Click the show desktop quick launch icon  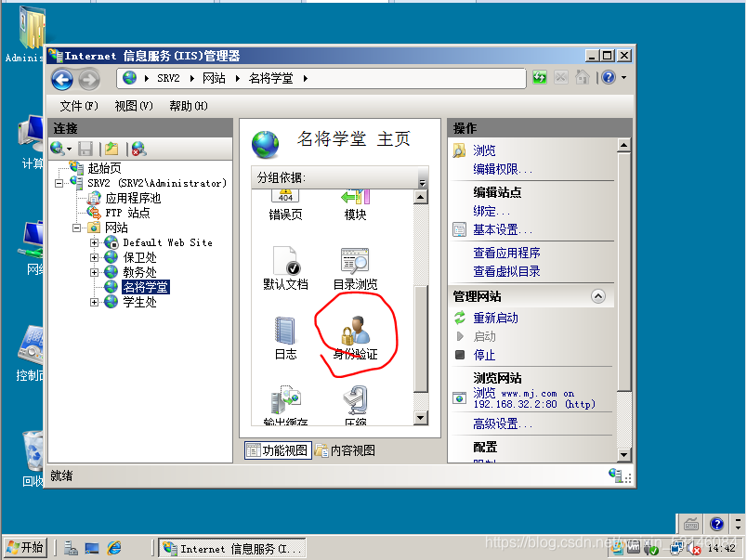point(92,548)
